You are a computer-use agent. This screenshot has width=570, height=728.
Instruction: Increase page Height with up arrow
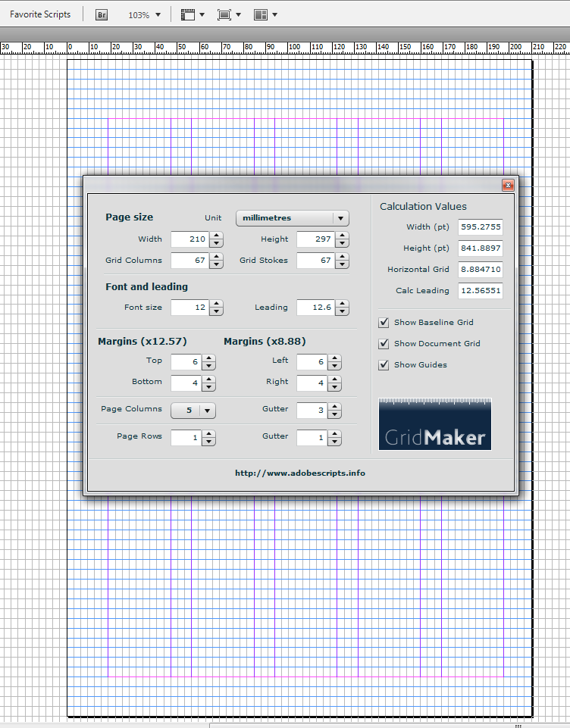342,236
